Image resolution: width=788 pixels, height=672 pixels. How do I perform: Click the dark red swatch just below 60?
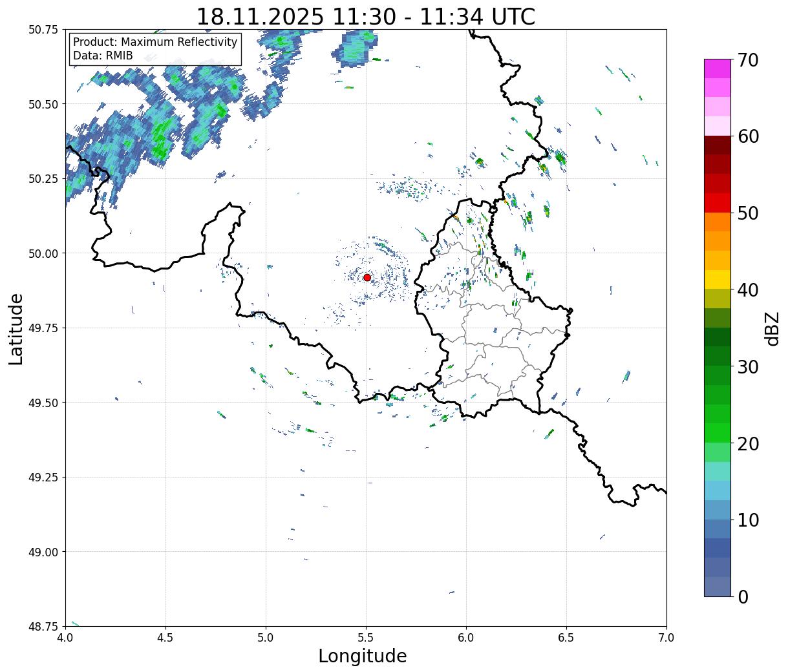[718, 145]
